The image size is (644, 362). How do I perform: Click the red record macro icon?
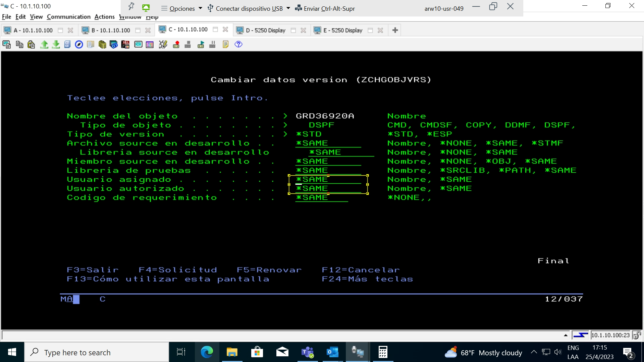click(x=176, y=44)
